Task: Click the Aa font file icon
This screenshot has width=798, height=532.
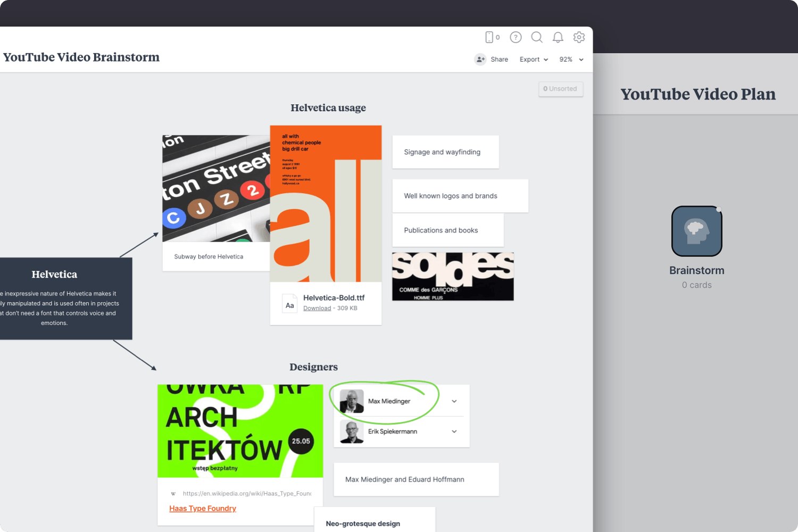Action: 290,304
